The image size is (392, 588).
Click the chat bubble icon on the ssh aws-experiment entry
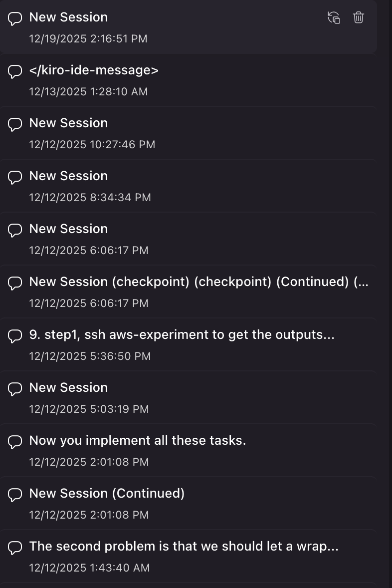14,336
